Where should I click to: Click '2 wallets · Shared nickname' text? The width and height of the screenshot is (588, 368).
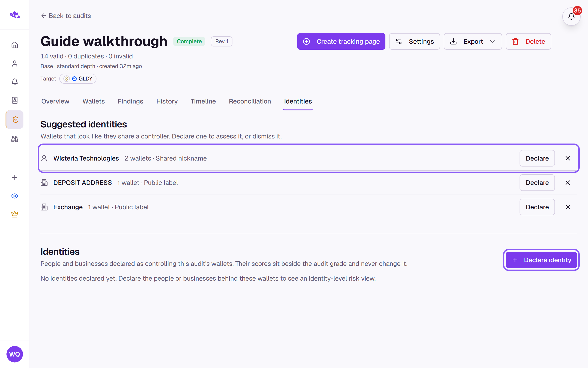pos(166,158)
